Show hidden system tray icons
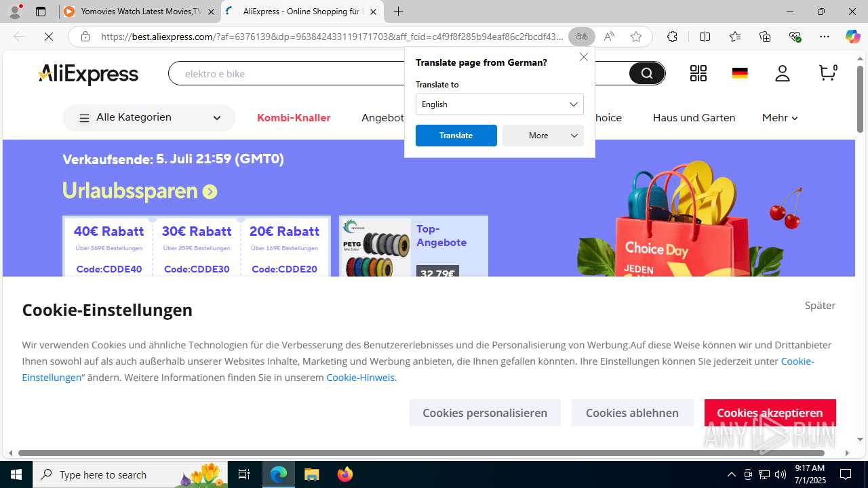Image resolution: width=868 pixels, height=488 pixels. point(731,474)
